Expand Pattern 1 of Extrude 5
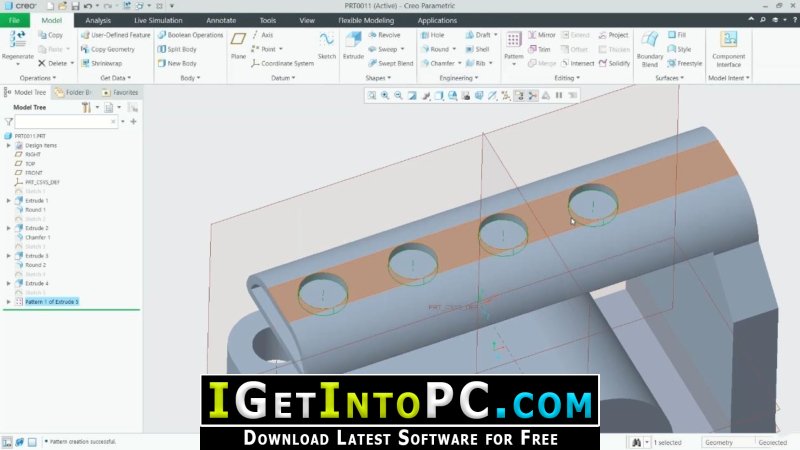 click(9, 302)
